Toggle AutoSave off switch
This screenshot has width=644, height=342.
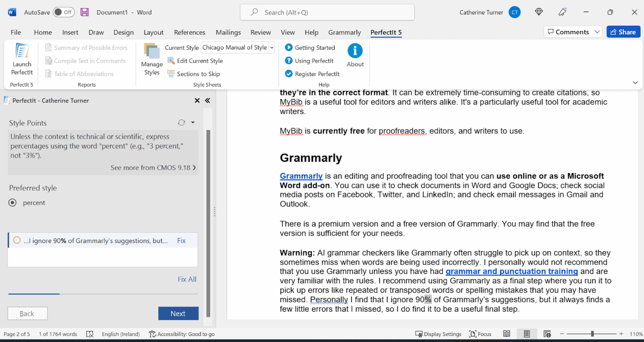[x=64, y=12]
